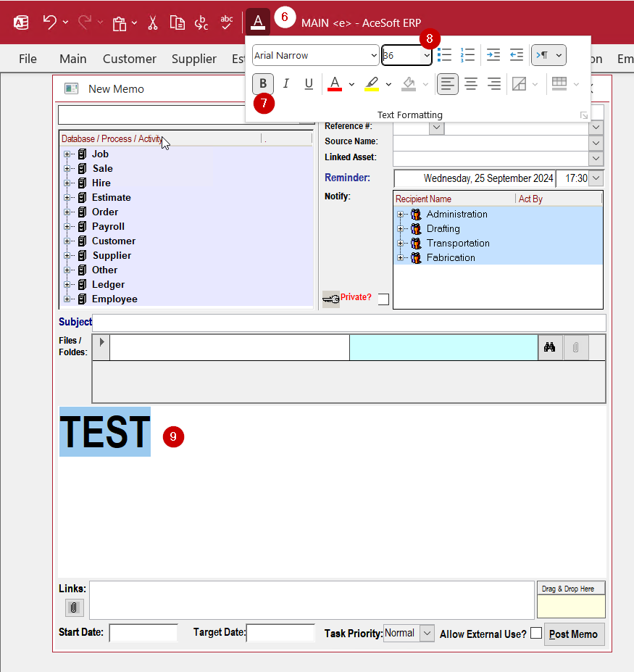Click the Drag & Drop Here button
The height and width of the screenshot is (672, 634).
tap(571, 589)
